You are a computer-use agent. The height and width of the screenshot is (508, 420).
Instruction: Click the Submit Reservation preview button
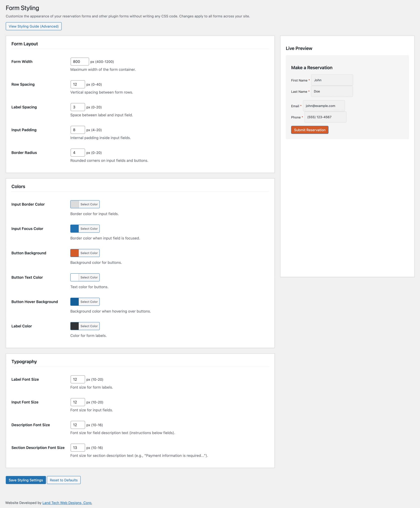coord(309,130)
